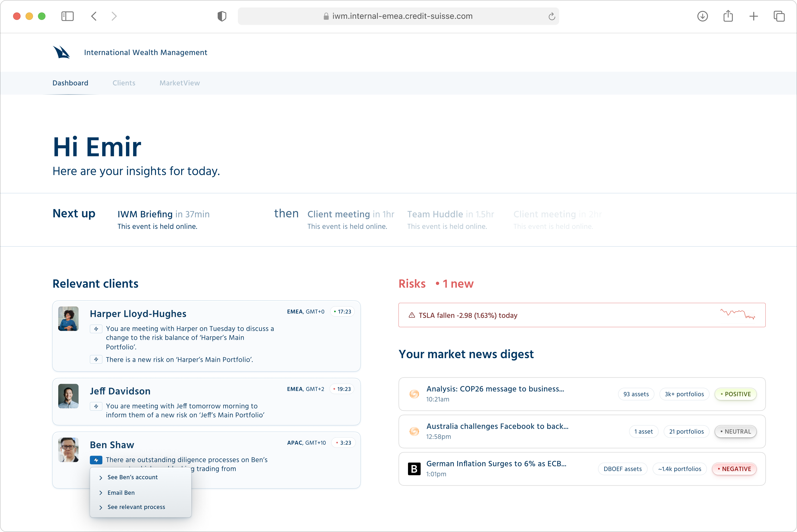Expand 'See Ben's account' menu entry
Image resolution: width=797 pixels, height=532 pixels.
coord(132,477)
